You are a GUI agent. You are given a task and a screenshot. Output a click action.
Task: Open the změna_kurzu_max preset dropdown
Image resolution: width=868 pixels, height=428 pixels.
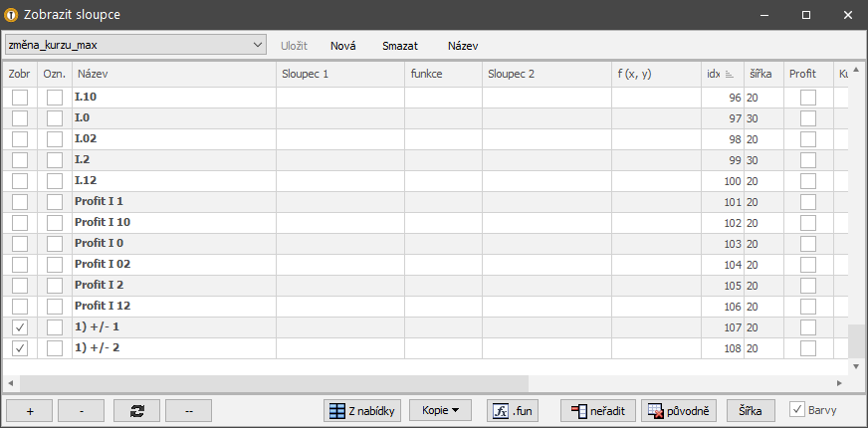[x=258, y=45]
